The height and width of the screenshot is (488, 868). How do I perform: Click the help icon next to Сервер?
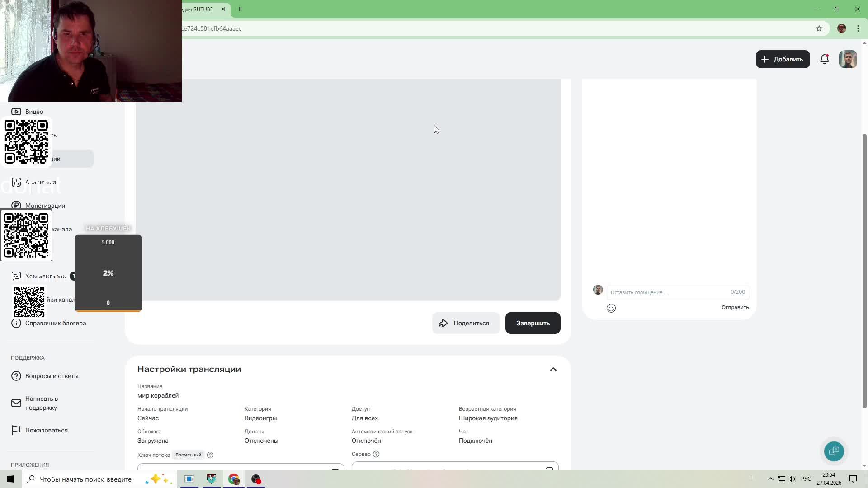(376, 454)
